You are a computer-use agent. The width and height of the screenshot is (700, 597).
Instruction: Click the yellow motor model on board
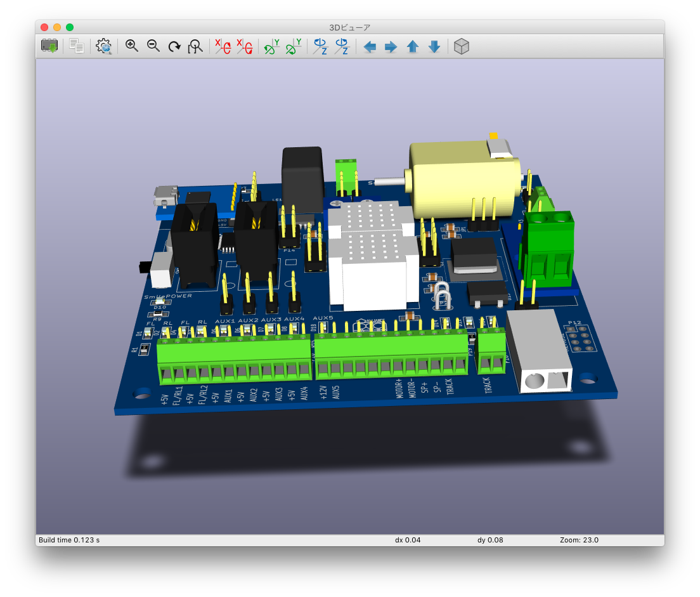464,179
